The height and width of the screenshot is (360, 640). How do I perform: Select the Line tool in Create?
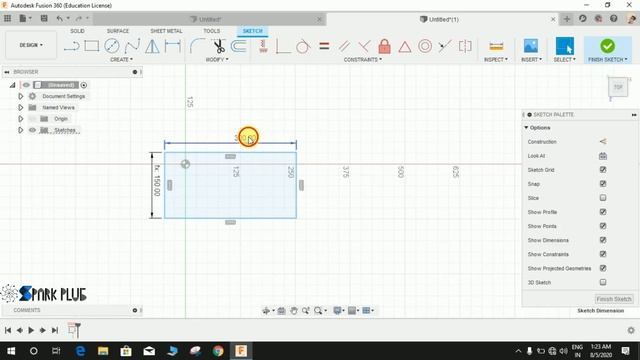tap(71, 46)
